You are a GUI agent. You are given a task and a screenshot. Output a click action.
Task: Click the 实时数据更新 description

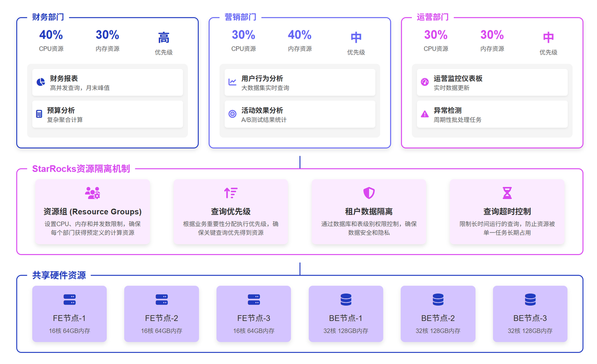point(451,88)
